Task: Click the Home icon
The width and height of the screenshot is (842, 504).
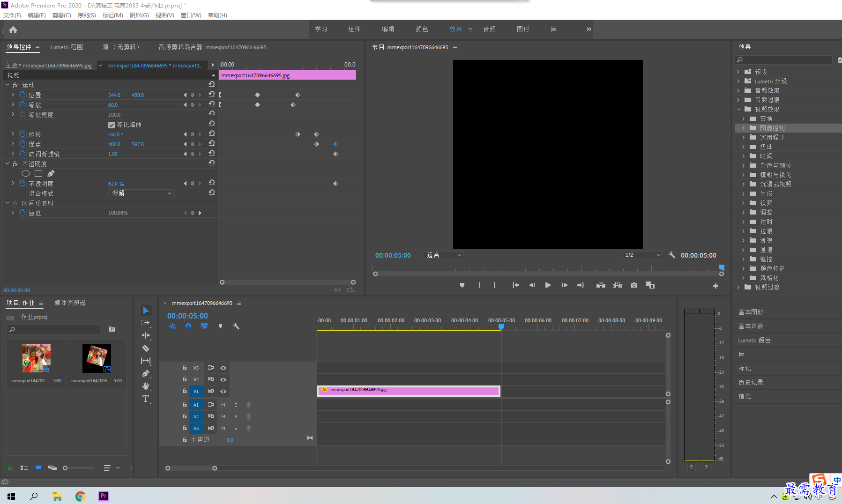Action: point(13,30)
